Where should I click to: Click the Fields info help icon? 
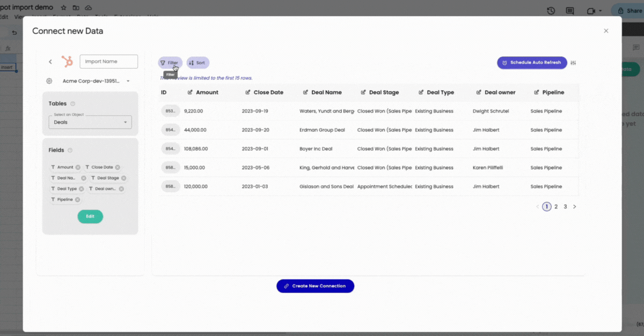[70, 151]
